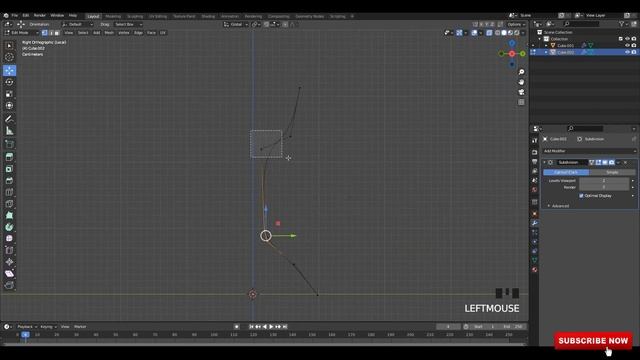The image size is (640, 360).
Task: Select Simple subdivision type
Action: 612,172
